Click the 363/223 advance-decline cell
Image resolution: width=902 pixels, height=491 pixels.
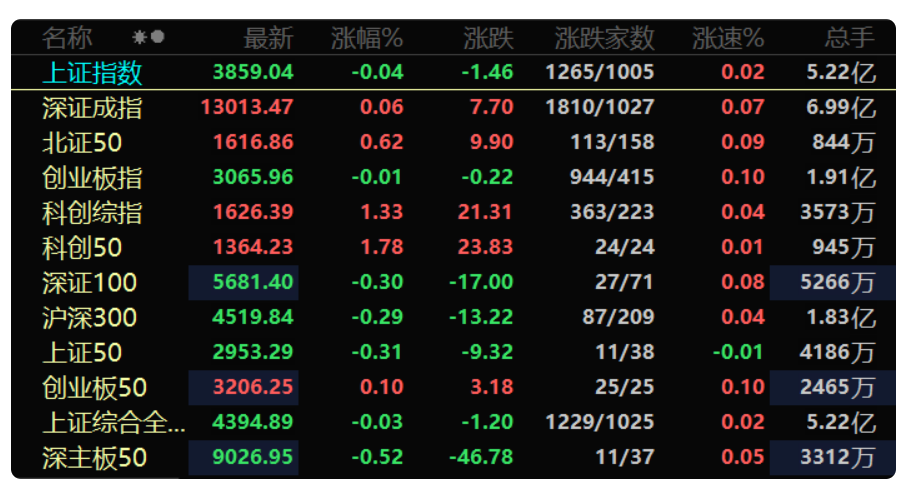point(613,212)
